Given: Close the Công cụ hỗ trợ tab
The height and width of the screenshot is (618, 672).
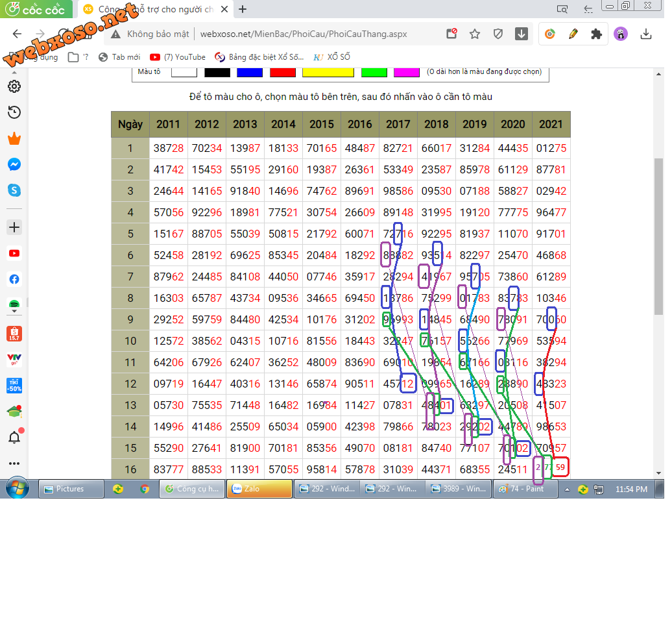Looking at the screenshot, I should click(224, 9).
